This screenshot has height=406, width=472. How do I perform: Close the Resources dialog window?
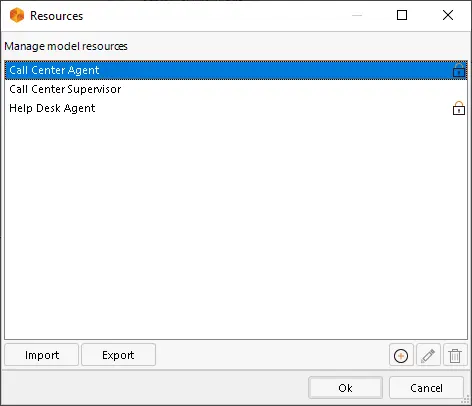448,15
